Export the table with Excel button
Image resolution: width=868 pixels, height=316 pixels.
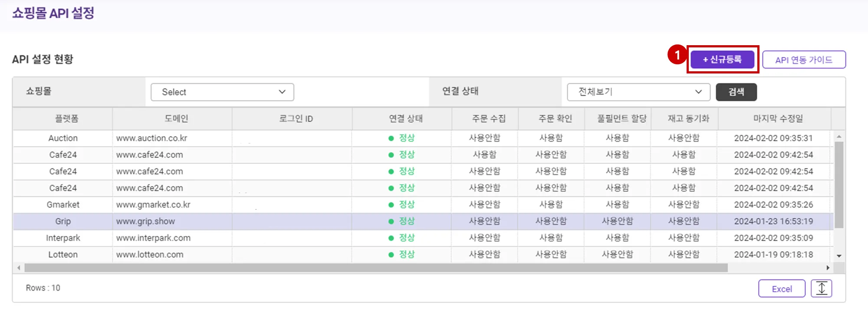point(782,289)
